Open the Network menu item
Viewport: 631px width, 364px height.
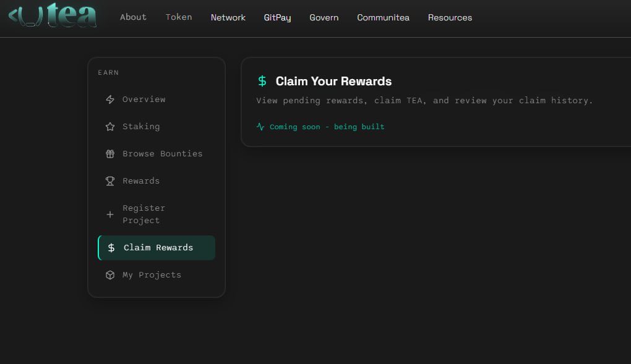click(x=228, y=18)
